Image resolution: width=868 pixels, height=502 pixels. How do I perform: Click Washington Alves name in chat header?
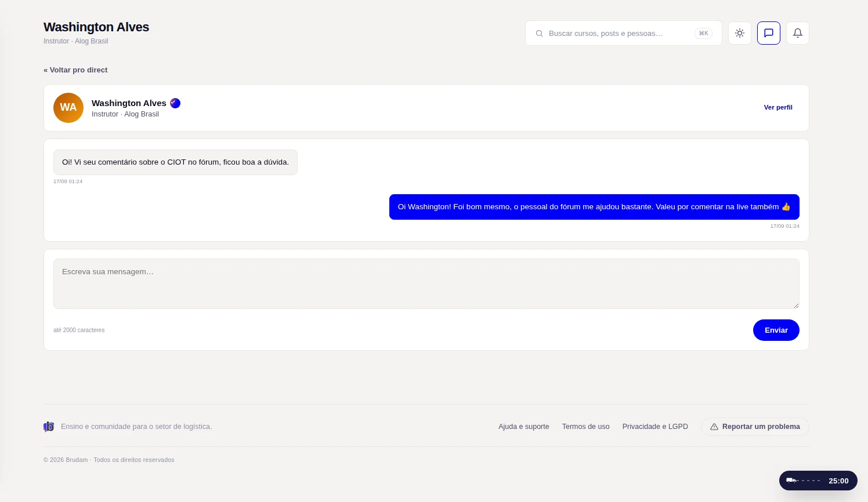(x=129, y=103)
